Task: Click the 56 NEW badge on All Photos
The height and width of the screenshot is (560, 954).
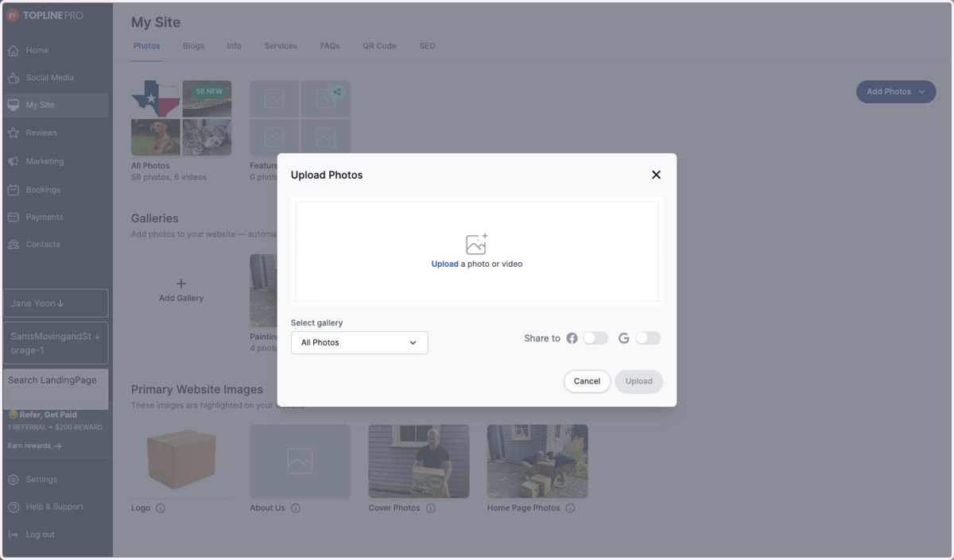Action: 209,91
